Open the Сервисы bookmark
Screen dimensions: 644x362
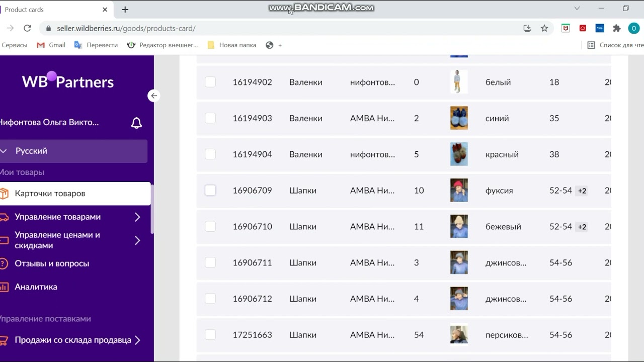[14, 45]
